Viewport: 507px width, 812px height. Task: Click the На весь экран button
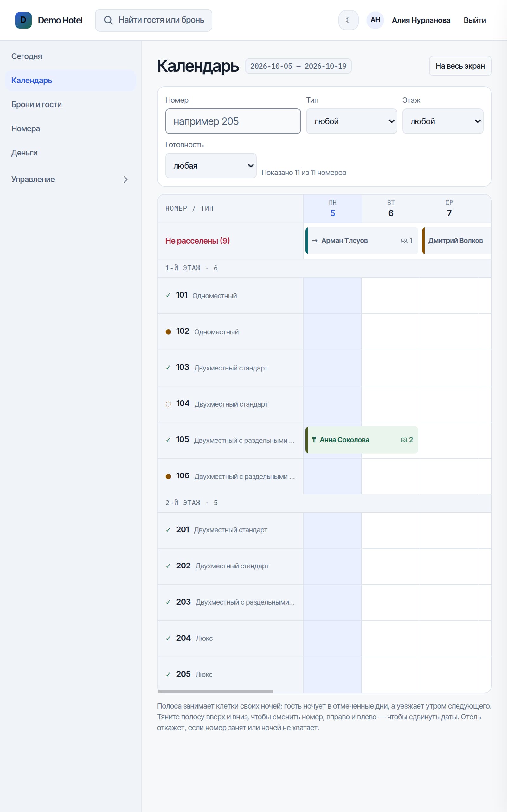[460, 66]
